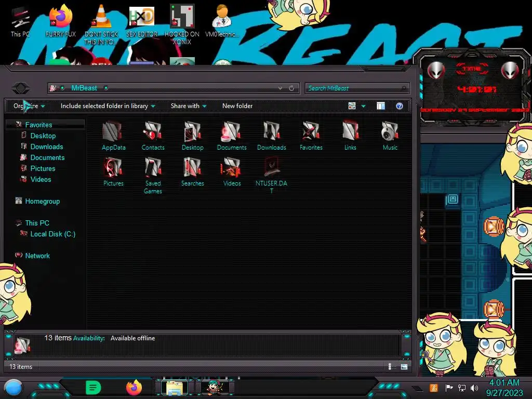Open network status tray icon
Screen dimensions: 532x399
[462, 388]
